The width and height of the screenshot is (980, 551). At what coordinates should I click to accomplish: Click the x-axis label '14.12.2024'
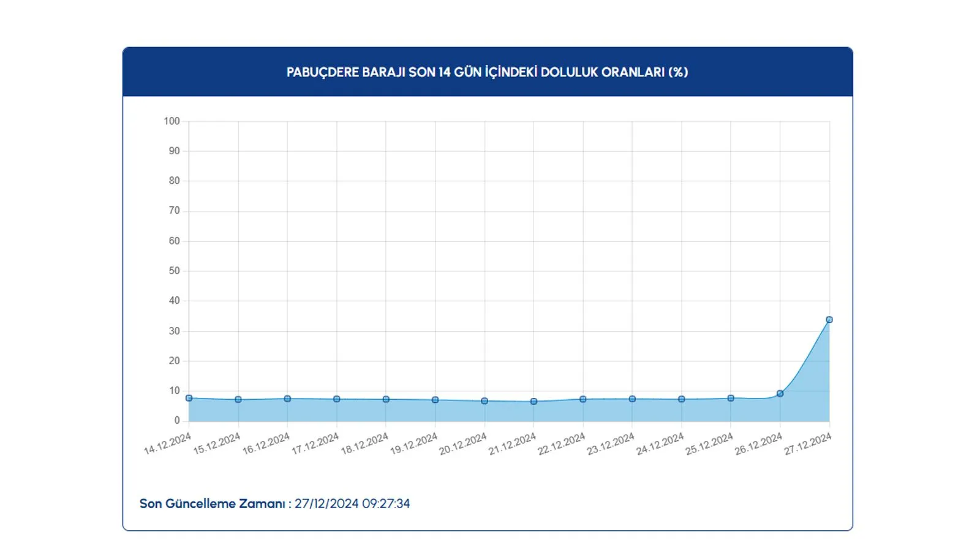(x=167, y=444)
